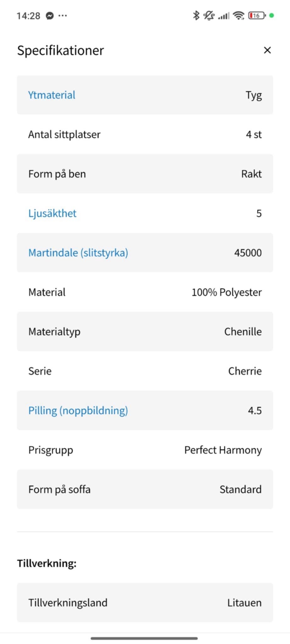The height and width of the screenshot is (644, 290).
Task: Open the Pilling (noppbildning) link
Action: coord(78,410)
